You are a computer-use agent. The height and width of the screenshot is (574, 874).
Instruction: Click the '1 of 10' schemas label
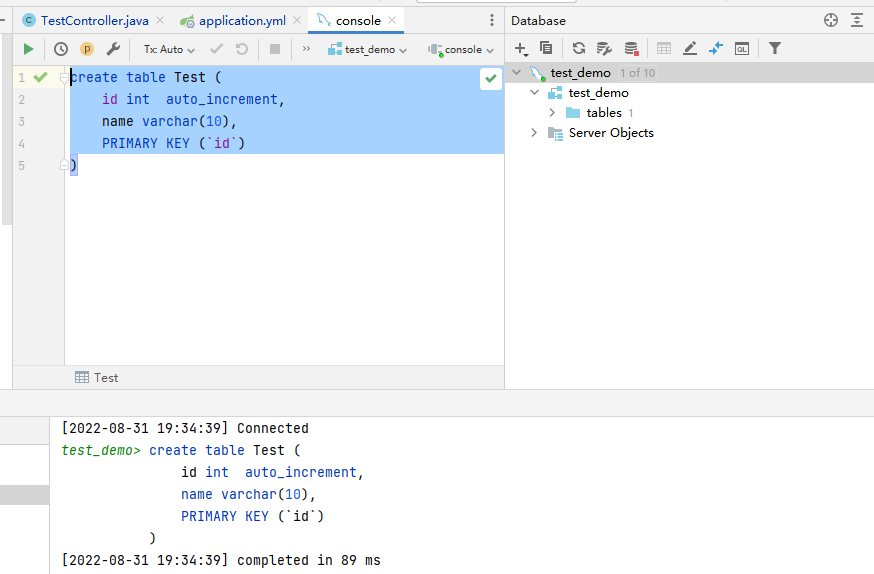pos(638,73)
